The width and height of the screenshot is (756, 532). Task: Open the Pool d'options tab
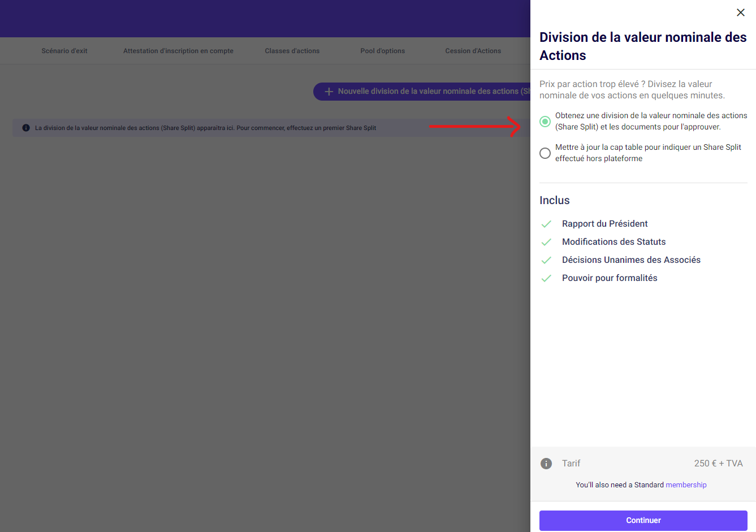pos(382,51)
